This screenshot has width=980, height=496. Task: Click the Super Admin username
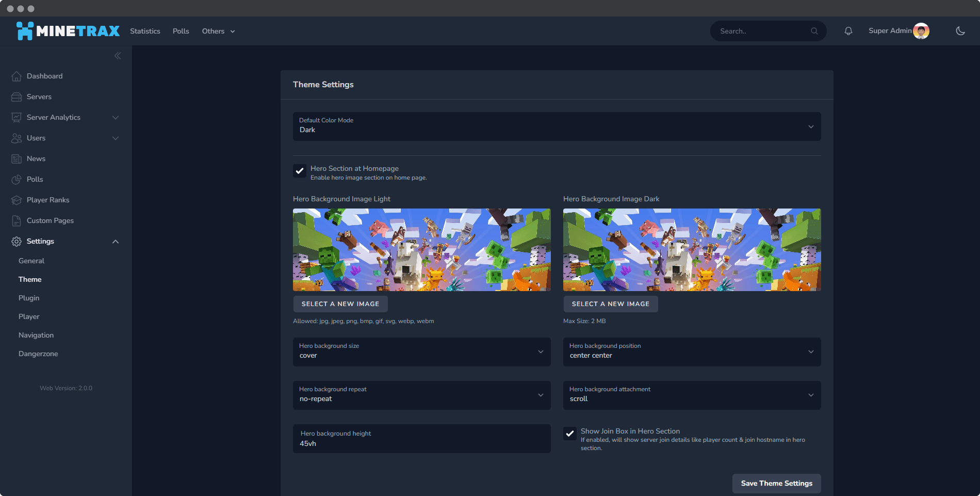click(890, 31)
